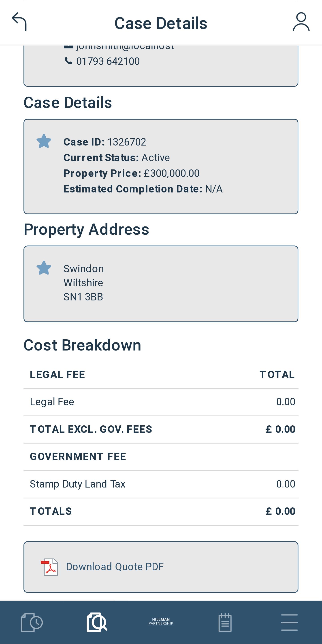Tap the SN1 3BB postcode text
Screen dimensions: 322x644
point(83,297)
